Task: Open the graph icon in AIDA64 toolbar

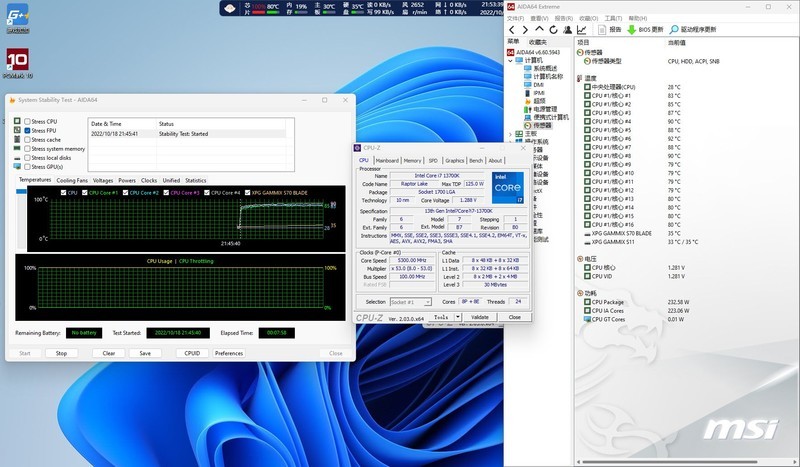Action: [582, 30]
